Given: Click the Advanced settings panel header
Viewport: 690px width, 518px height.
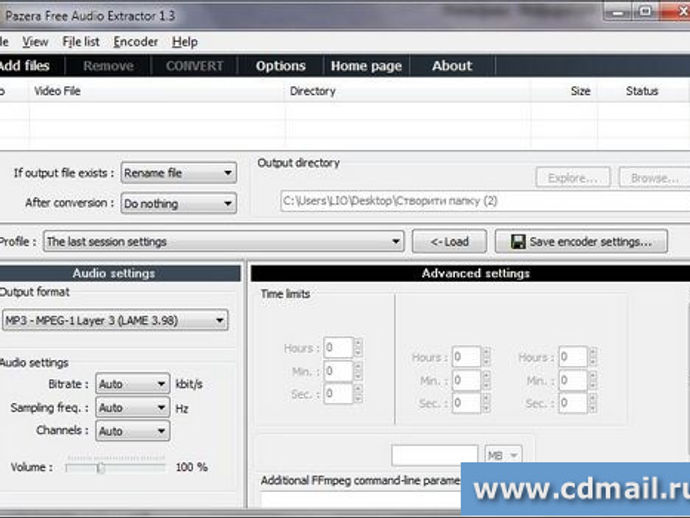Looking at the screenshot, I should pyautogui.click(x=470, y=273).
